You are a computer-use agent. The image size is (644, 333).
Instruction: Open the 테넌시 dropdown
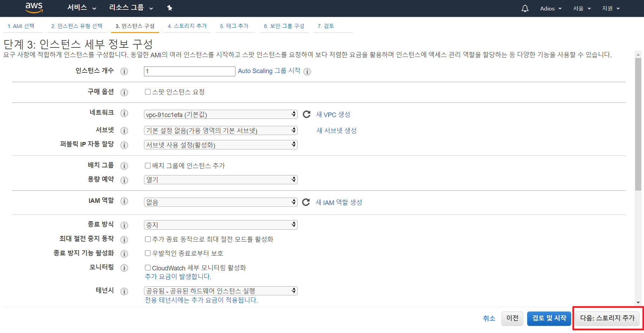pos(221,291)
